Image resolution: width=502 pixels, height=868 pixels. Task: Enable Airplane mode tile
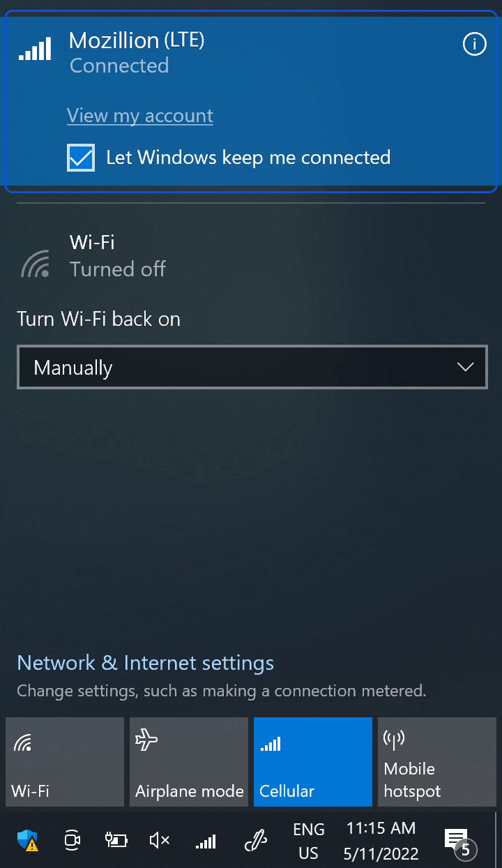[x=189, y=762]
